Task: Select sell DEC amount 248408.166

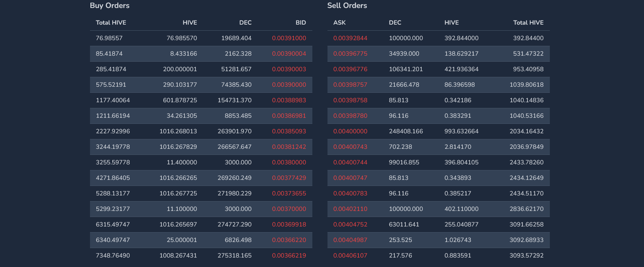Action: [x=406, y=131]
